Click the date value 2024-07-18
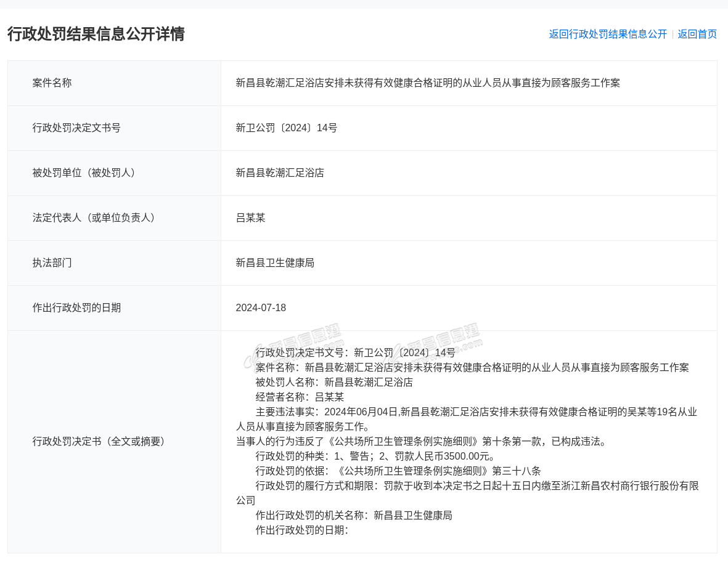 [261, 307]
